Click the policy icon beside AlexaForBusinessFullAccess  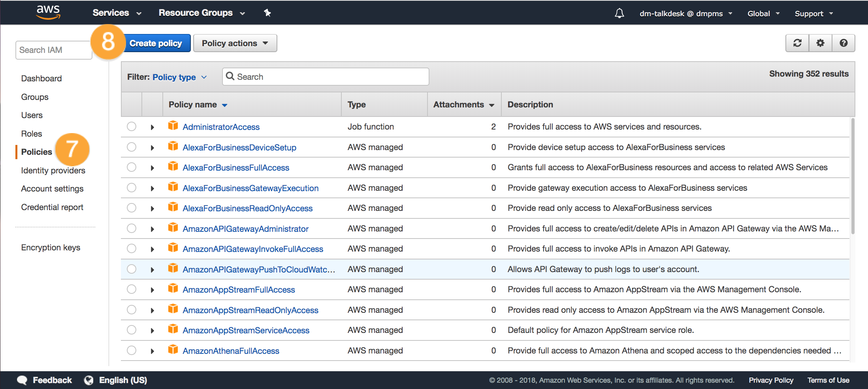click(173, 166)
